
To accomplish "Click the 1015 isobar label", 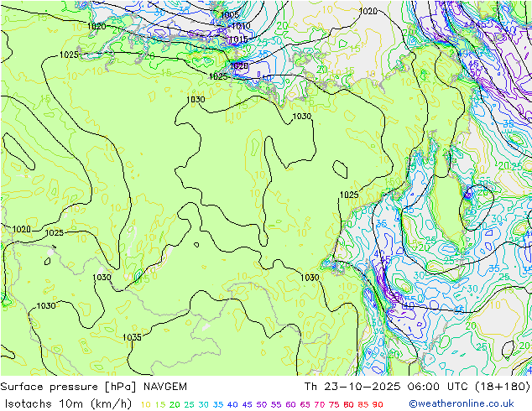I will 238,39.
